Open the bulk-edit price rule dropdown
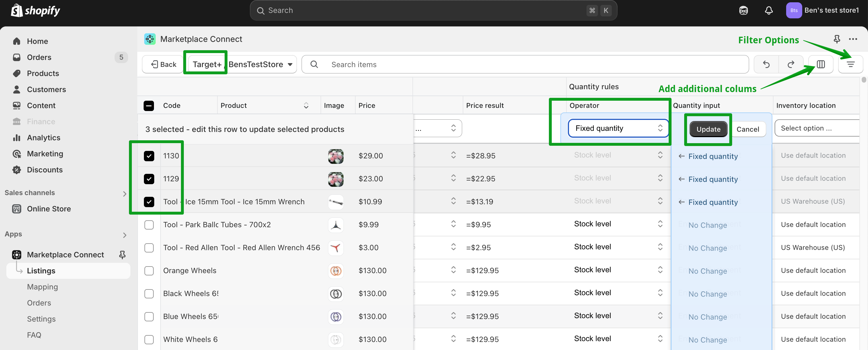 437,128
